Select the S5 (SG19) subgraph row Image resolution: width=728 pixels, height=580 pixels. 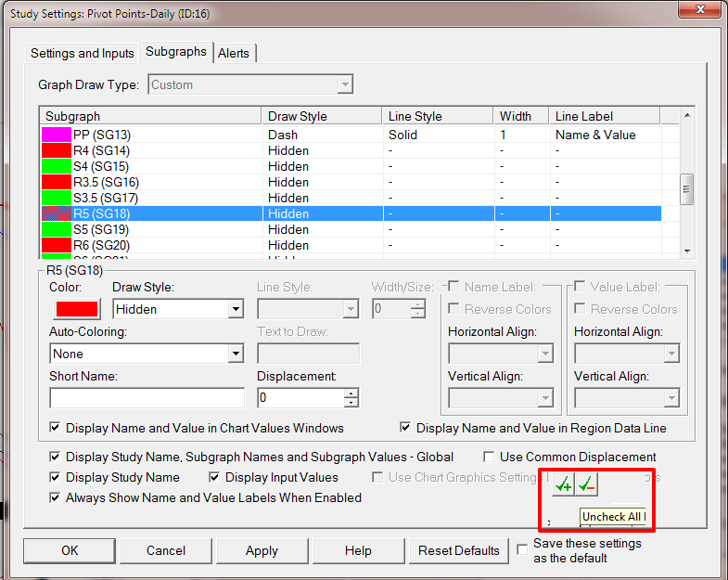[351, 229]
